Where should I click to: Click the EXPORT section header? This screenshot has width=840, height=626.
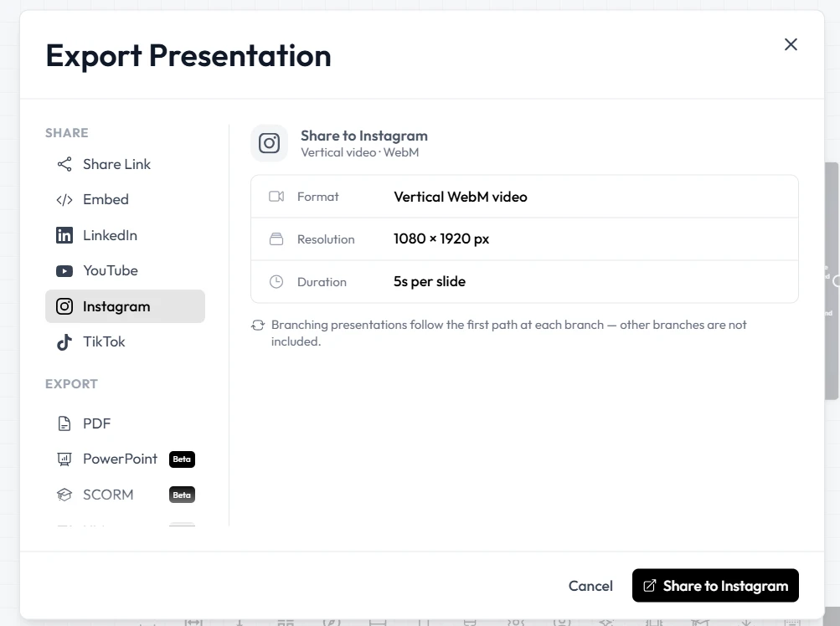(x=71, y=384)
